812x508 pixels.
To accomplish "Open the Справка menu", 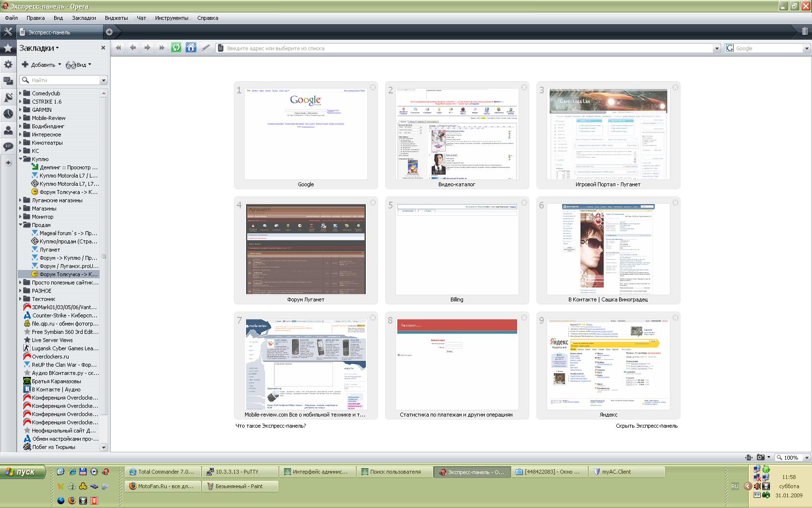I will point(207,18).
